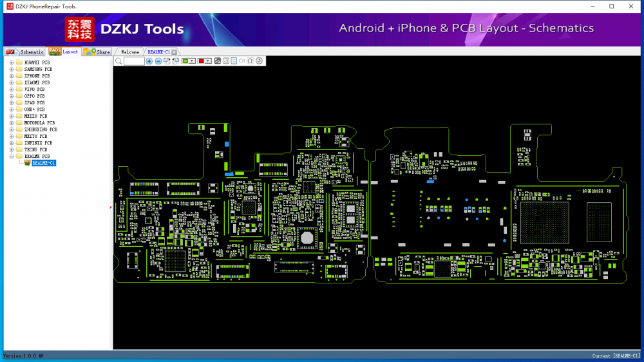Select the XIAOMI PCB folder
644x362 pixels.
37,82
